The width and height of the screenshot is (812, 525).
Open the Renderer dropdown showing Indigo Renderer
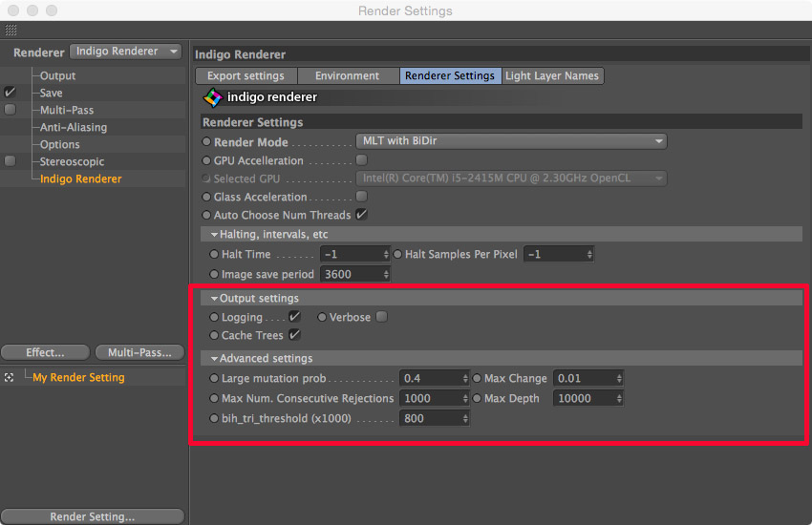[x=126, y=52]
